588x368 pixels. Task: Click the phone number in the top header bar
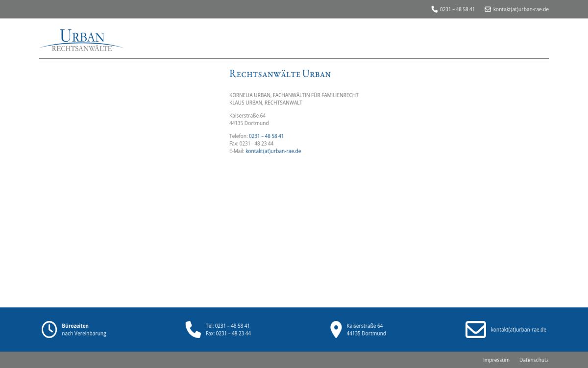[x=457, y=9]
